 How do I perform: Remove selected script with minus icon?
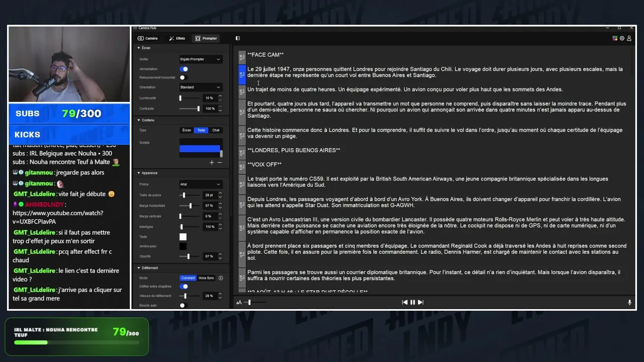[219, 162]
